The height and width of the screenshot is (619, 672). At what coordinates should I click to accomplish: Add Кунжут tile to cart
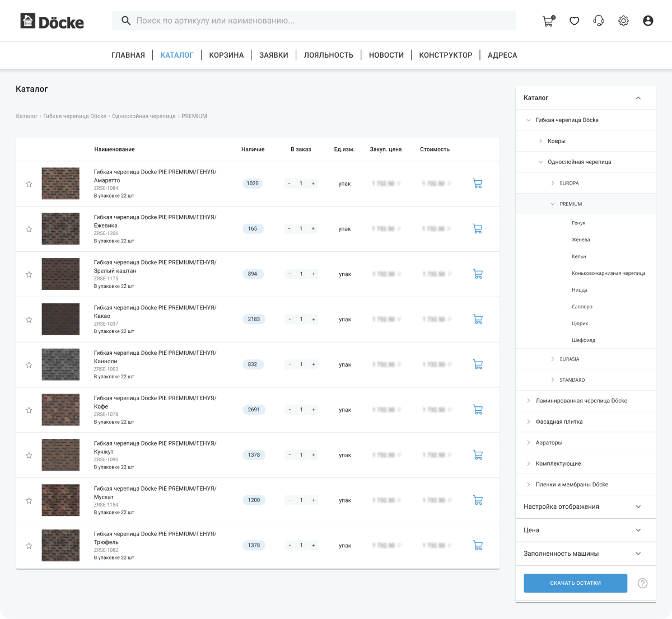click(478, 455)
